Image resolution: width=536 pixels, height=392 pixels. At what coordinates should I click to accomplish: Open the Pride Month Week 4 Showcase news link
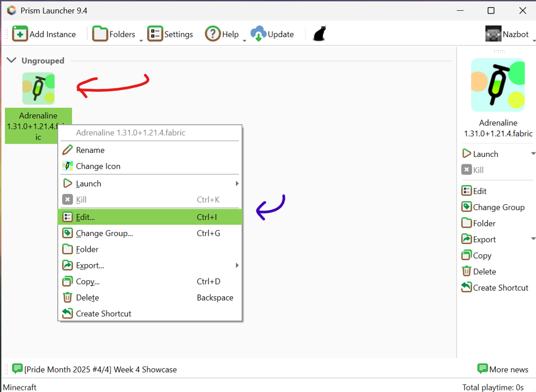[100, 369]
